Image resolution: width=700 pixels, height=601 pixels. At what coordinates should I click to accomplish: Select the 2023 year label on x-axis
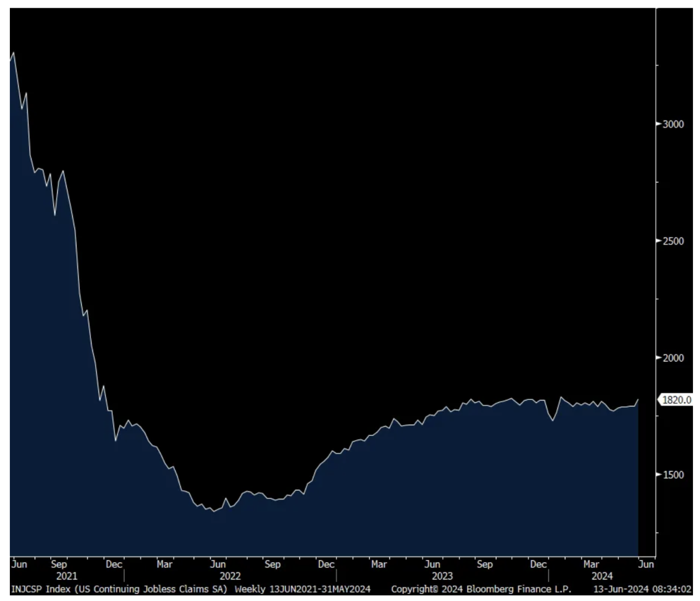pos(442,577)
